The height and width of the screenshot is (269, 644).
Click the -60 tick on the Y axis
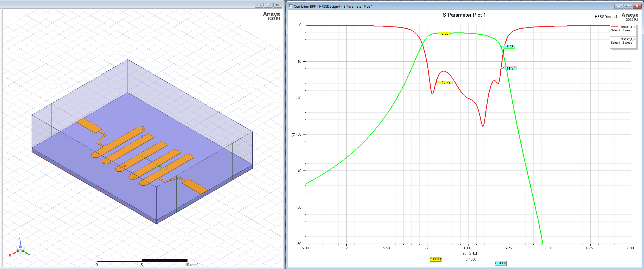click(299, 244)
